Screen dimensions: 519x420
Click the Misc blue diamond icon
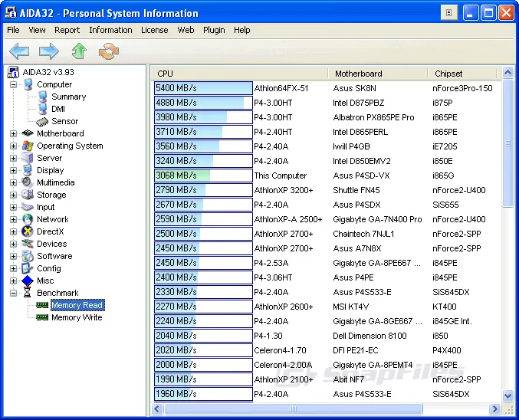pyautogui.click(x=28, y=281)
